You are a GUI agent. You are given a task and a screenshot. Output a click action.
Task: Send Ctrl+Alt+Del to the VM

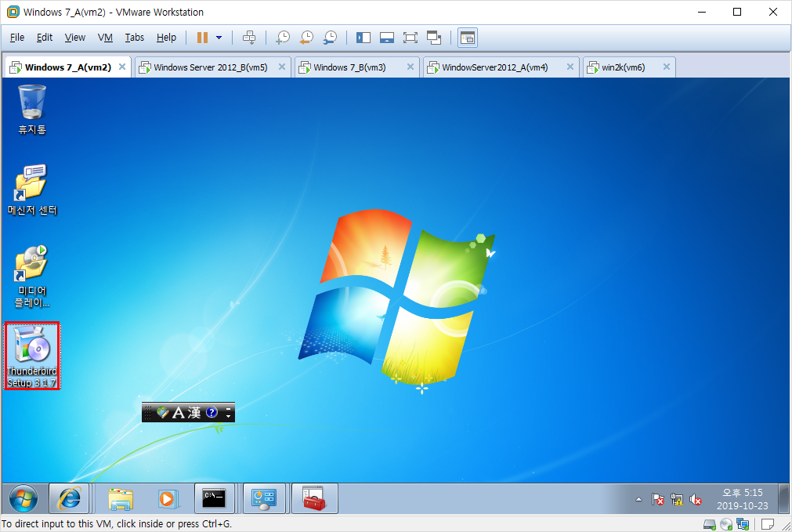[x=249, y=38]
